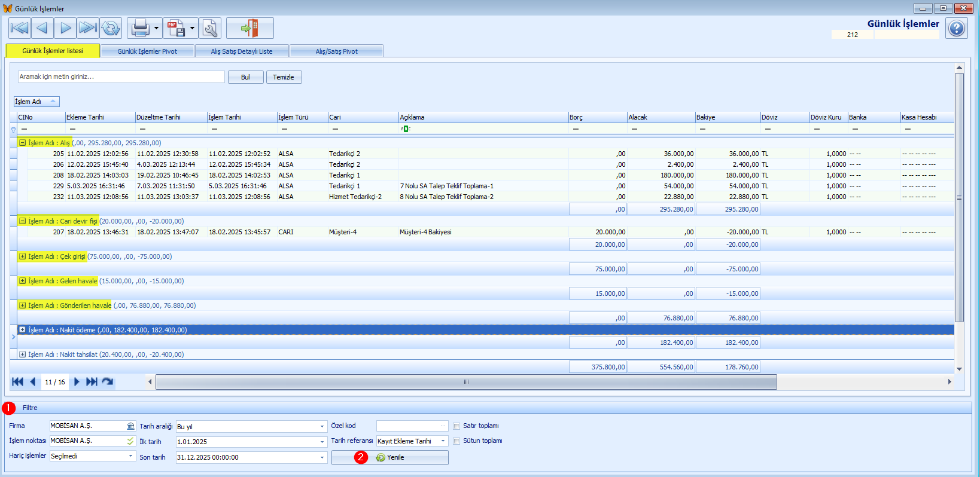Open the Alış Satış Detaylı Liste tab

click(x=242, y=51)
